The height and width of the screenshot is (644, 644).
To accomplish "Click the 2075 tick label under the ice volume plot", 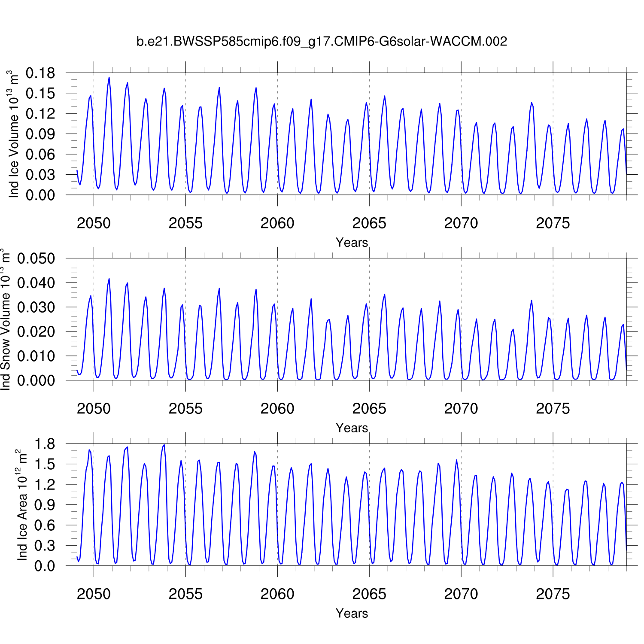I will coord(553,223).
